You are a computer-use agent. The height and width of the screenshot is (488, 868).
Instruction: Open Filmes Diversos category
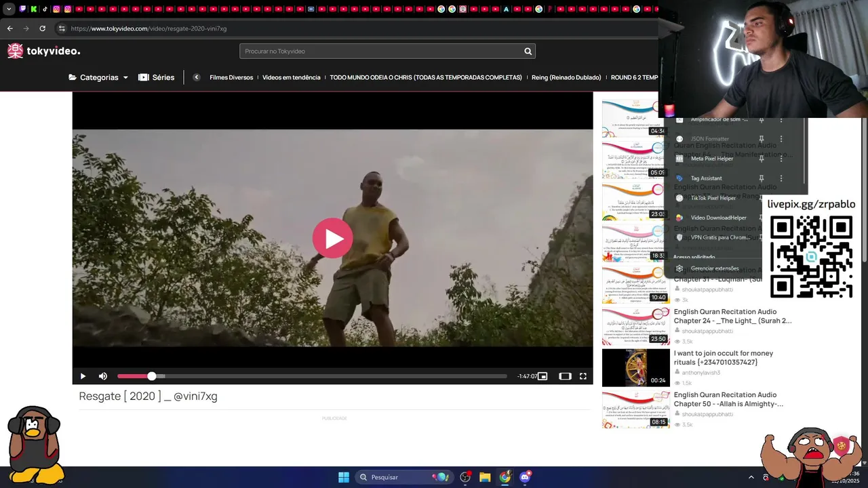click(x=231, y=77)
